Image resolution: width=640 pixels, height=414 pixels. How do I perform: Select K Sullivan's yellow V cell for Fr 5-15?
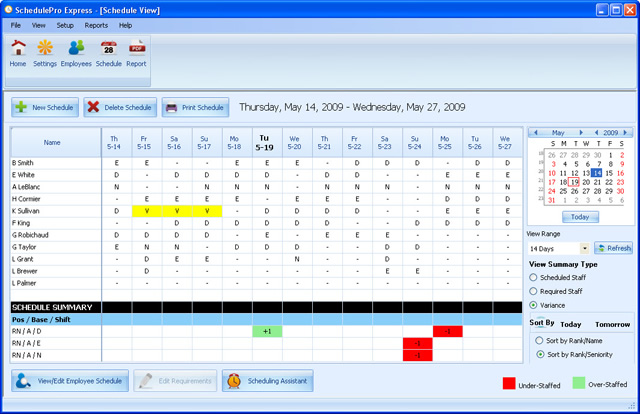tap(147, 211)
